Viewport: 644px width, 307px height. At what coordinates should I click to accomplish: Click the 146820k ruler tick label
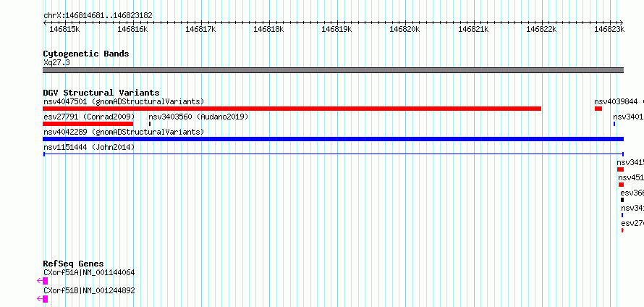(404, 29)
